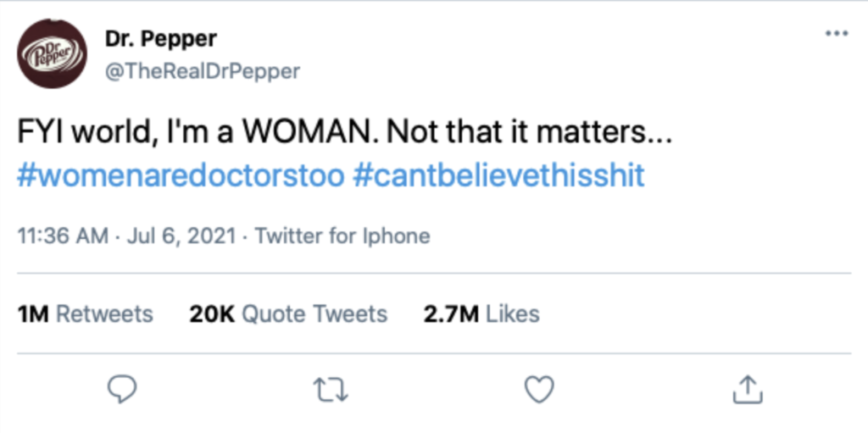The image size is (868, 433).
Task: Click the Dr Pepper logo avatar
Action: (x=52, y=53)
